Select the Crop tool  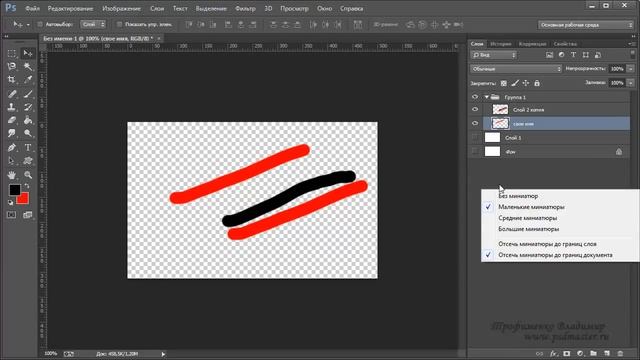pos(12,80)
